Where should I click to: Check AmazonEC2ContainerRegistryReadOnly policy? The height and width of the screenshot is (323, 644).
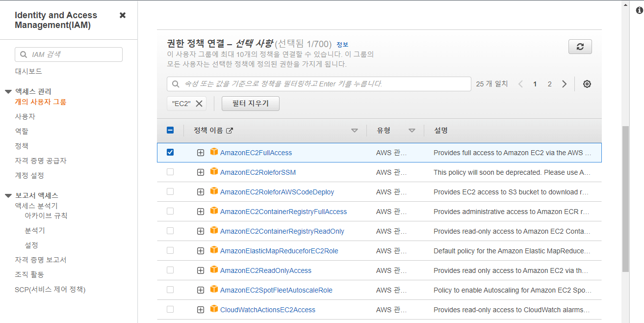point(170,231)
